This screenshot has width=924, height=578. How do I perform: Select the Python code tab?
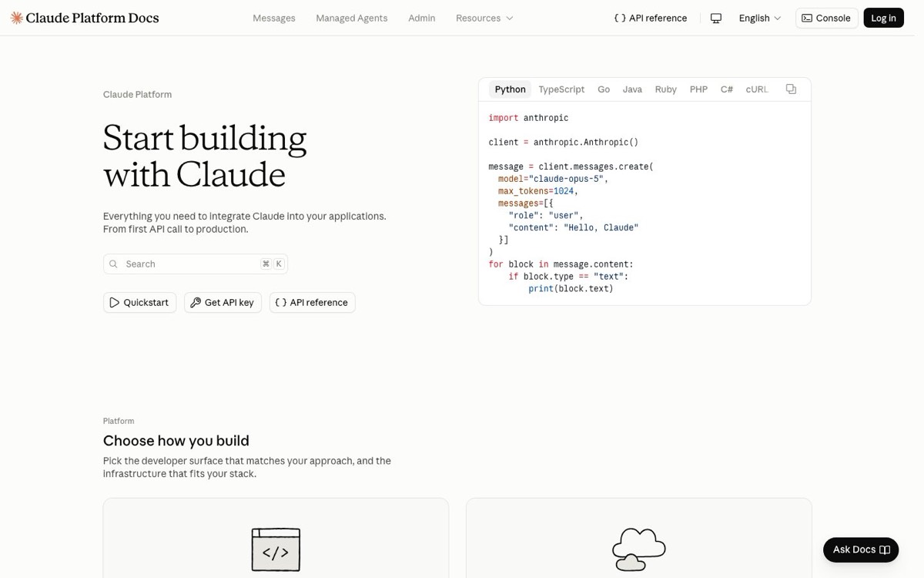pyautogui.click(x=510, y=89)
